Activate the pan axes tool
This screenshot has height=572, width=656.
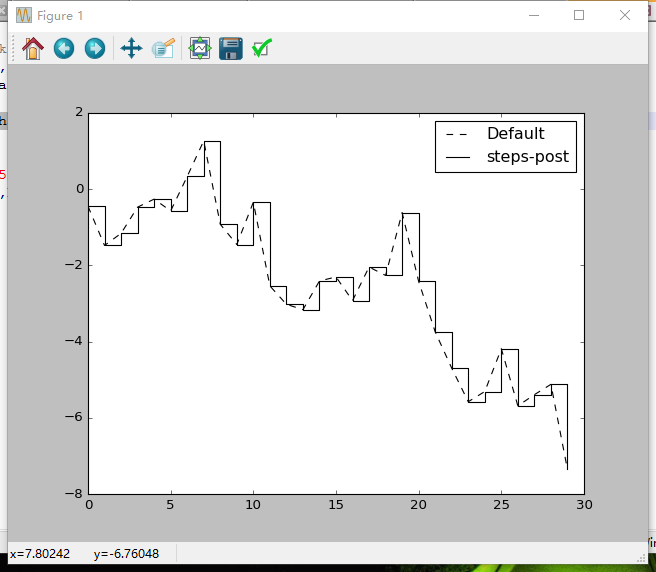point(131,49)
